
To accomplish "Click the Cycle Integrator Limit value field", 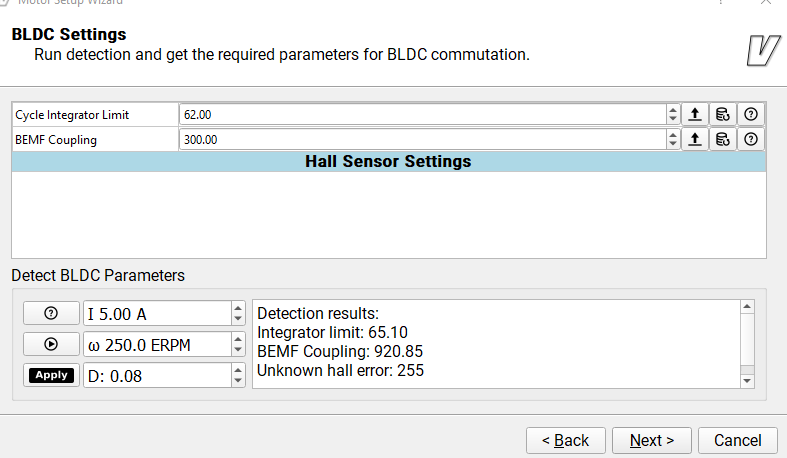I will coord(423,114).
